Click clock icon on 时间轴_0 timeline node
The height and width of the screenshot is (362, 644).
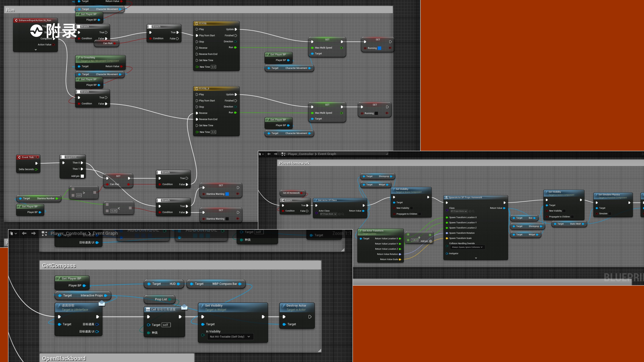click(197, 88)
